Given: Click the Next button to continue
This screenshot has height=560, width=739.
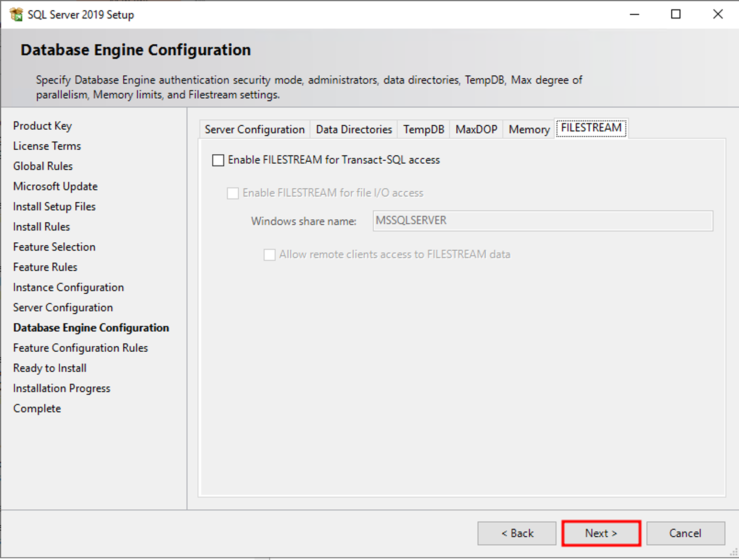Looking at the screenshot, I should point(600,533).
